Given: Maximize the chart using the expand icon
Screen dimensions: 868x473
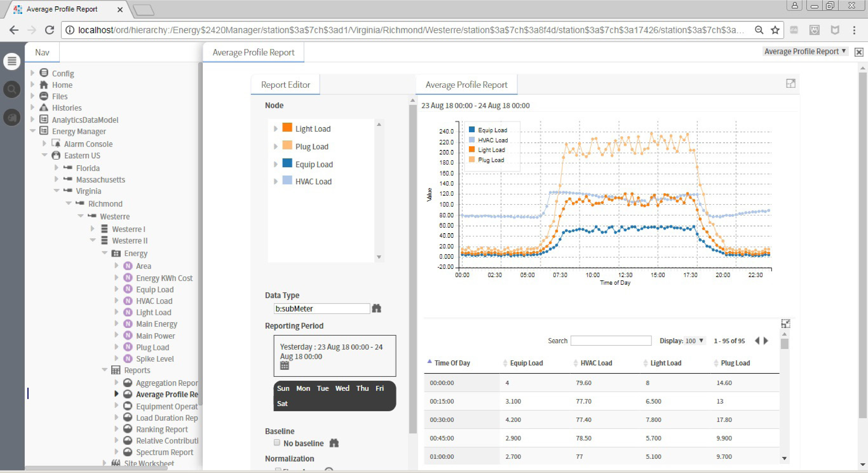Looking at the screenshot, I should point(791,83).
